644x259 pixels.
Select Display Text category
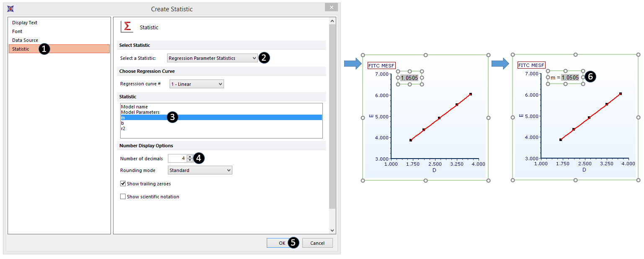pos(25,23)
